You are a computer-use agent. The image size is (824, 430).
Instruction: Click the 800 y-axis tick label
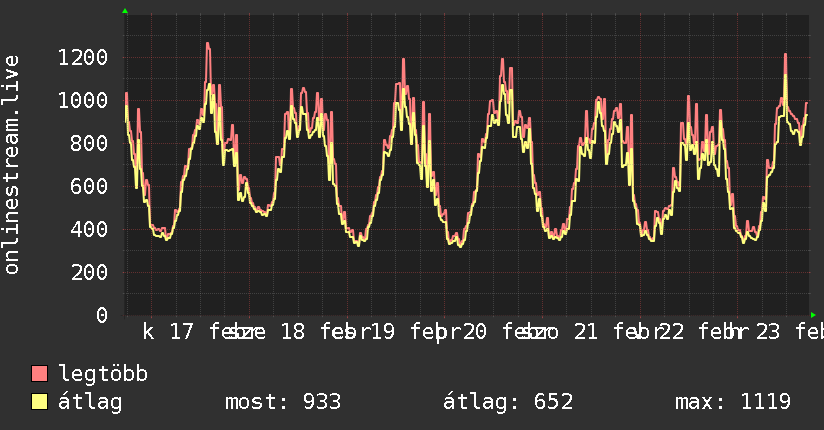(x=88, y=143)
